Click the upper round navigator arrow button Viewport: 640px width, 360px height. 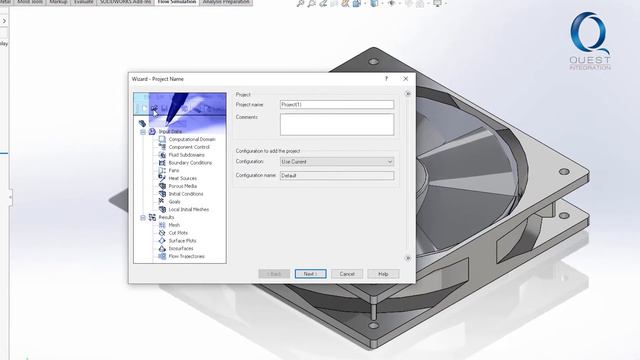tap(407, 94)
